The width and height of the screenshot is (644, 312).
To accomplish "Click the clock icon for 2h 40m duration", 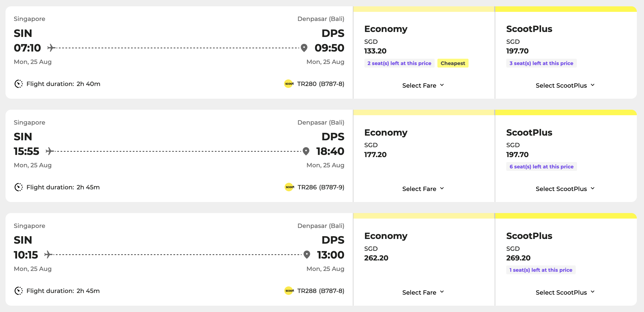I will click(x=18, y=84).
